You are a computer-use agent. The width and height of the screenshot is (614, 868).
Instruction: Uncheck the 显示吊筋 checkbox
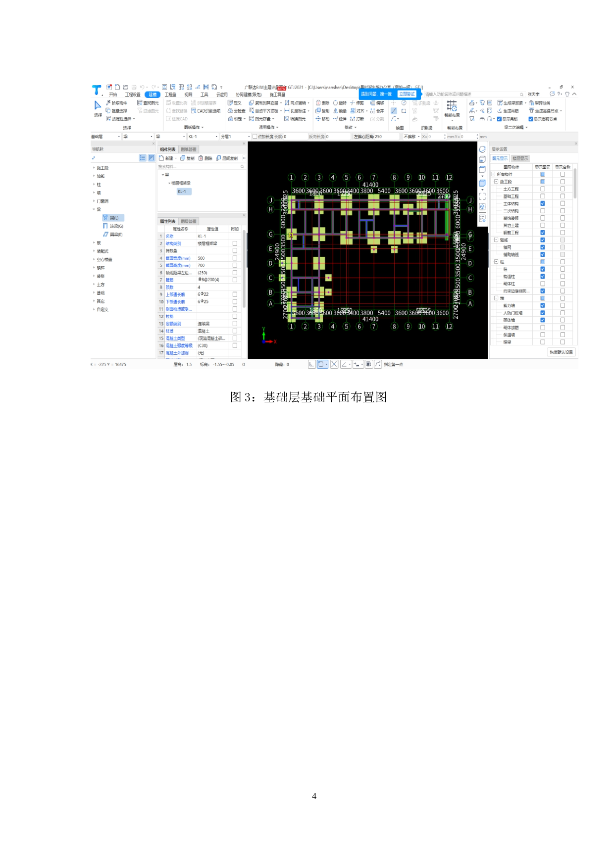[499, 119]
